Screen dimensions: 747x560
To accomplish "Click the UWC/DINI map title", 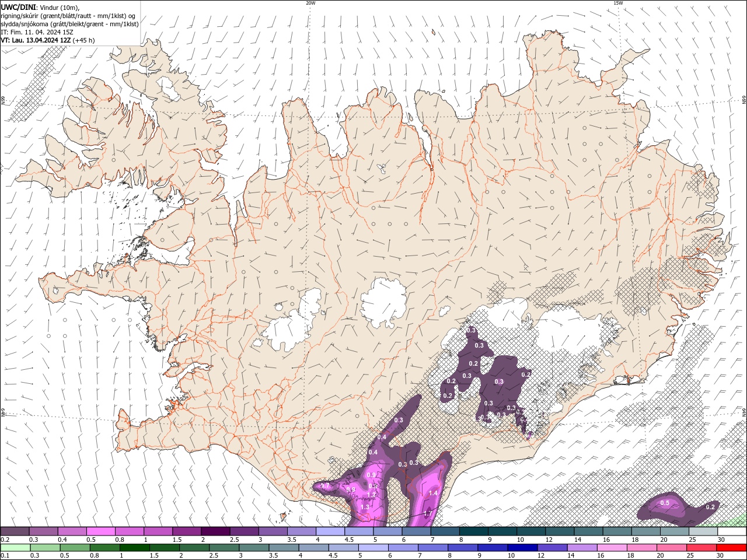I will click(18, 7).
